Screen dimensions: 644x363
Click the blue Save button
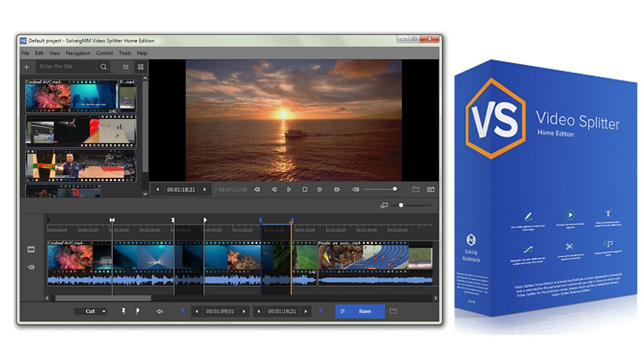point(360,311)
